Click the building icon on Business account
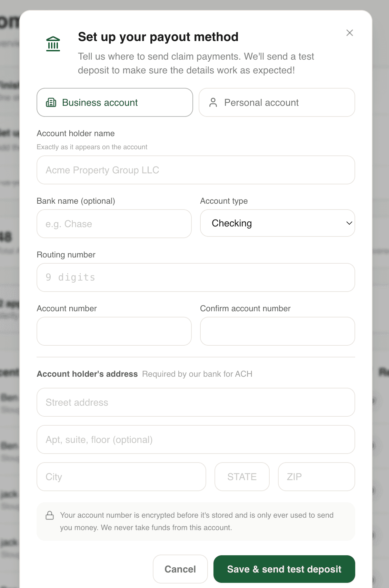 [51, 102]
